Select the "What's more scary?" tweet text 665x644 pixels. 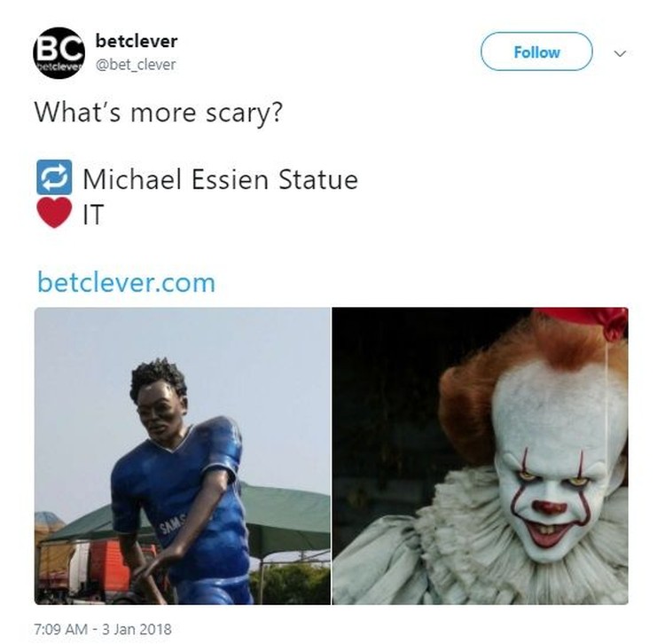click(158, 113)
